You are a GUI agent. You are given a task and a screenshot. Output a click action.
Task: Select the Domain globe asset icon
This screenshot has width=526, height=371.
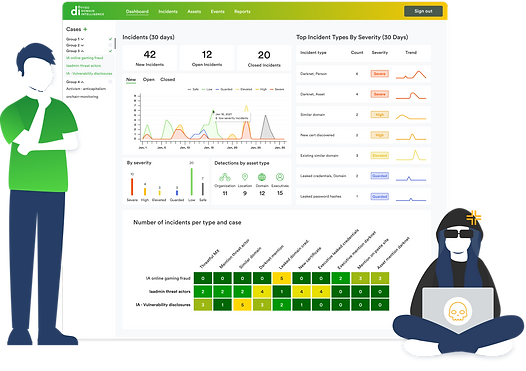262,177
